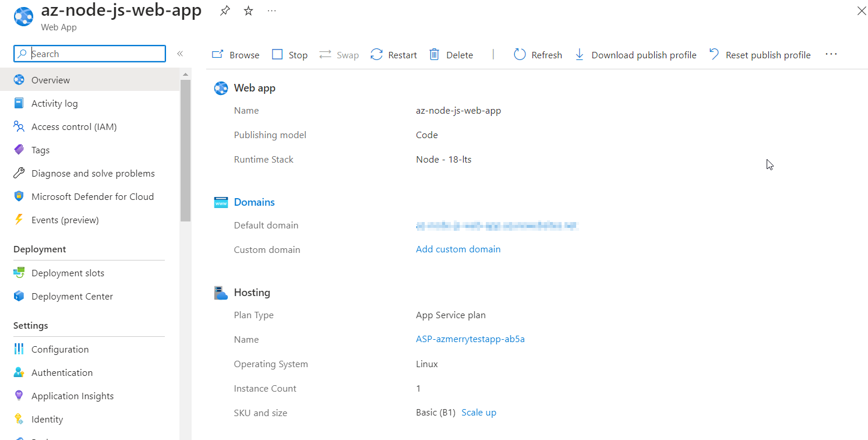
Task: Select the 'Node - 18-lts' runtime value
Action: pyautogui.click(x=443, y=159)
